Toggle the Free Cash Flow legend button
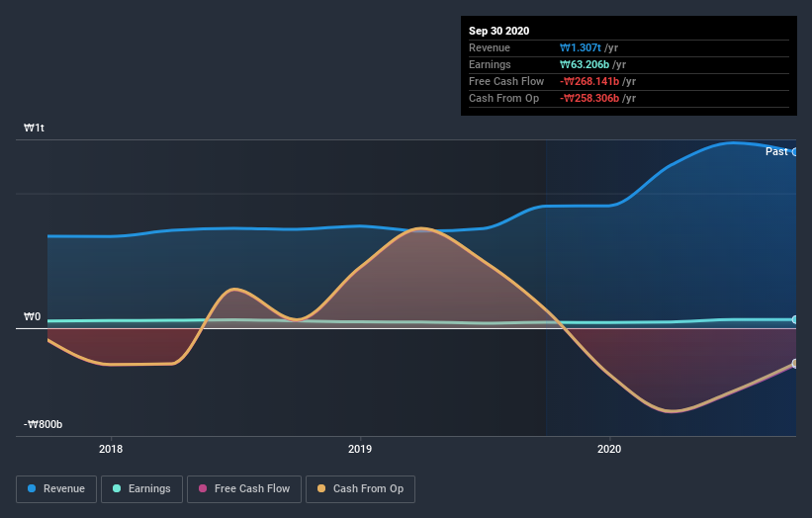The height and width of the screenshot is (518, 812). [244, 489]
